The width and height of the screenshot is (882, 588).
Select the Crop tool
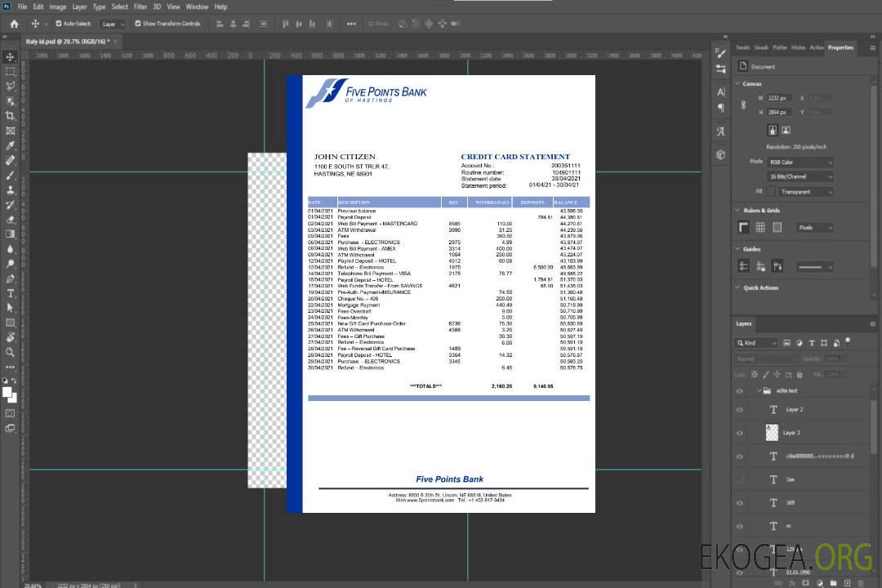click(10, 116)
